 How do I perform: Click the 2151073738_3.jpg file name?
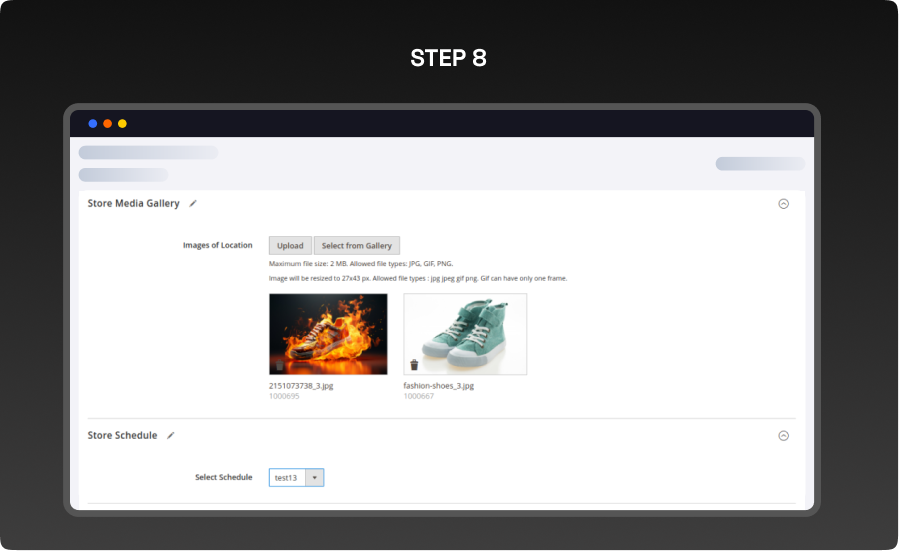301,385
